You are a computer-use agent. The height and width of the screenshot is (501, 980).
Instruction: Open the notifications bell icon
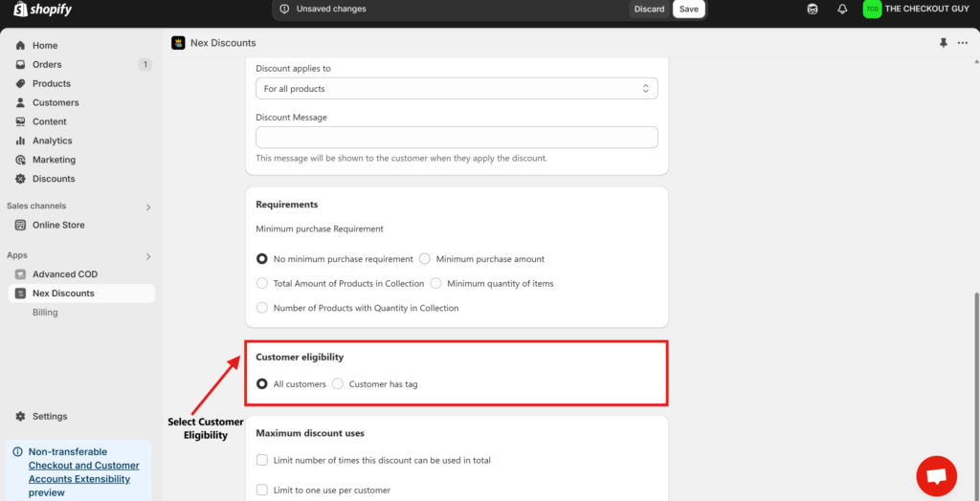point(842,9)
